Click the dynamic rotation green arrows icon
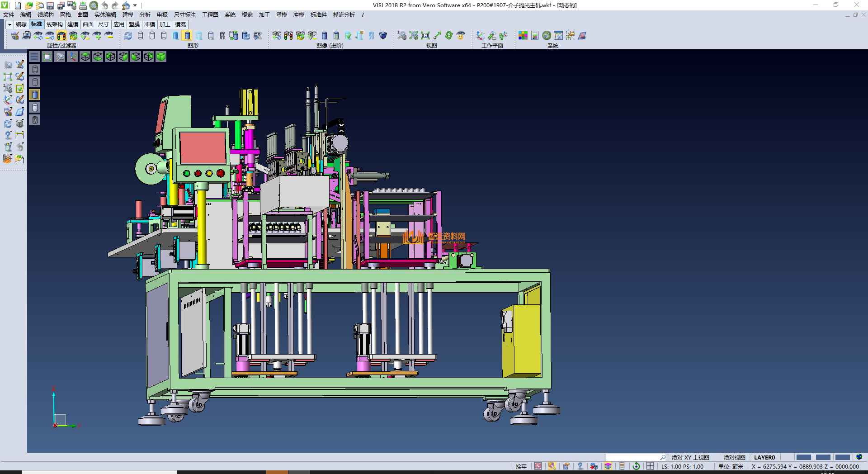The width and height of the screenshot is (868, 474). (449, 36)
